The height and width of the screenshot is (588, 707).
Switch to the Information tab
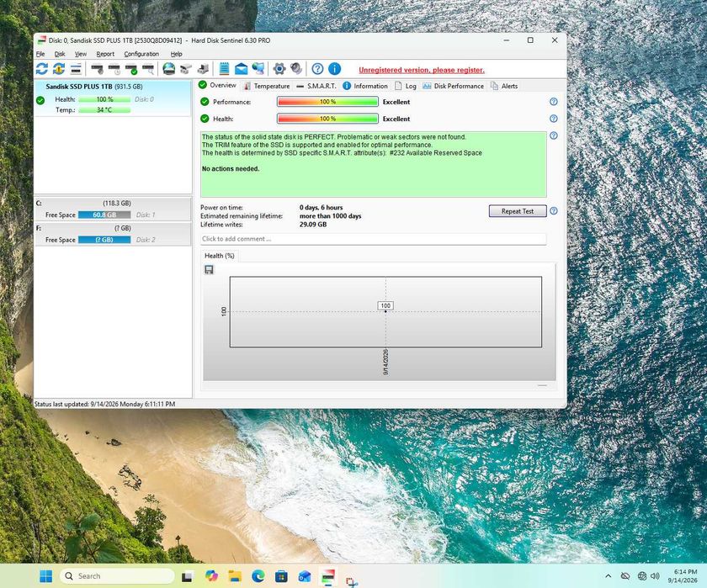365,86
